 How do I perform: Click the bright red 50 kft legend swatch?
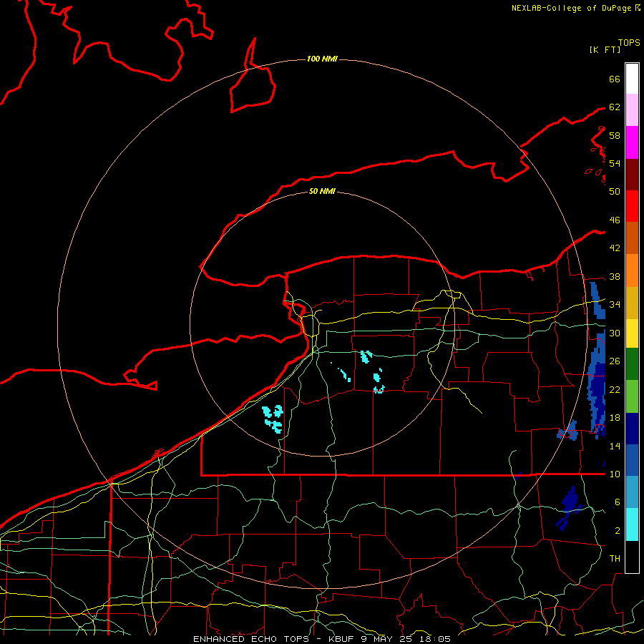click(x=632, y=206)
